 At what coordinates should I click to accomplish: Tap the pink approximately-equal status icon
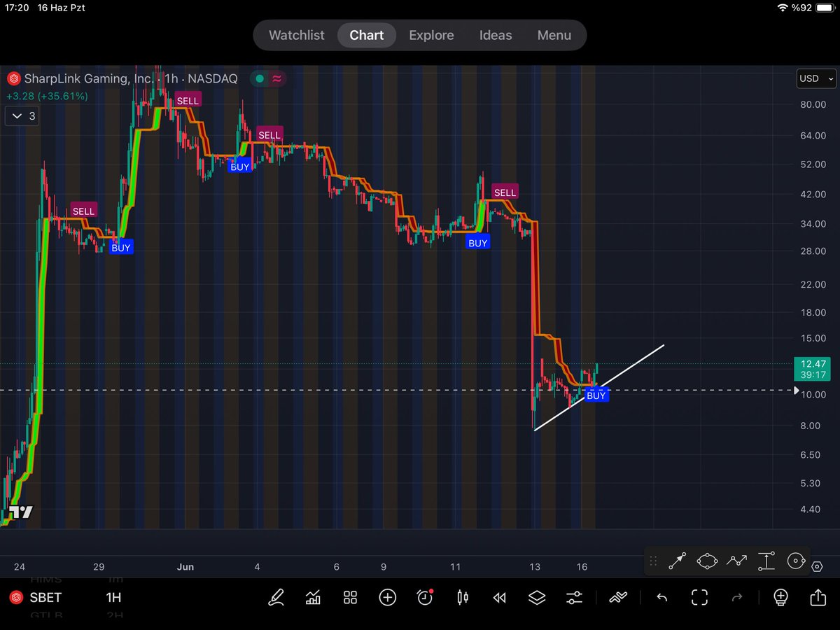[277, 78]
